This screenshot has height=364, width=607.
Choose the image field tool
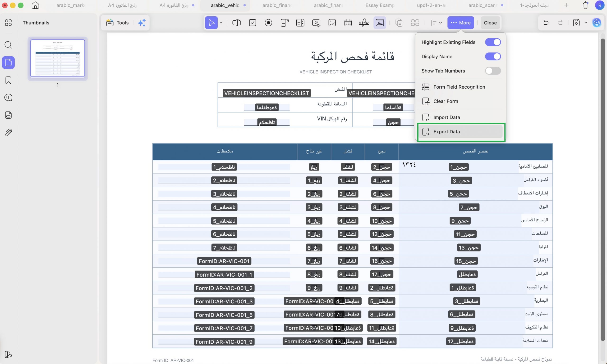[x=332, y=23]
